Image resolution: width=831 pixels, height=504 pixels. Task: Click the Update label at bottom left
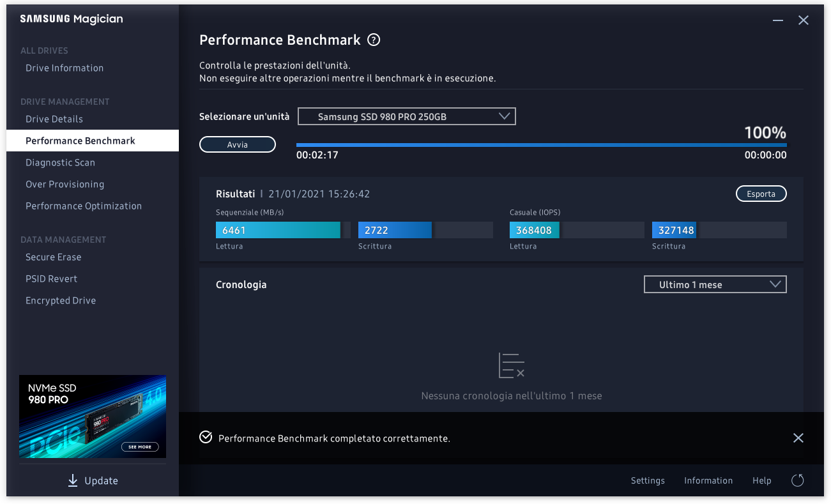[x=102, y=480]
